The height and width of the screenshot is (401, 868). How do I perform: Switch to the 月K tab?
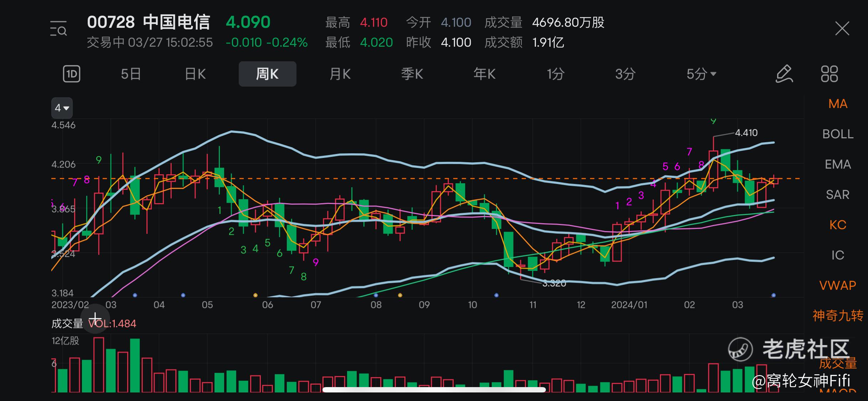point(340,74)
